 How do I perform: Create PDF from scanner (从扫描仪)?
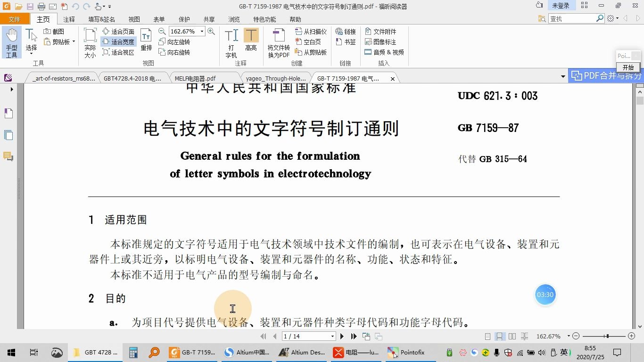(x=311, y=32)
